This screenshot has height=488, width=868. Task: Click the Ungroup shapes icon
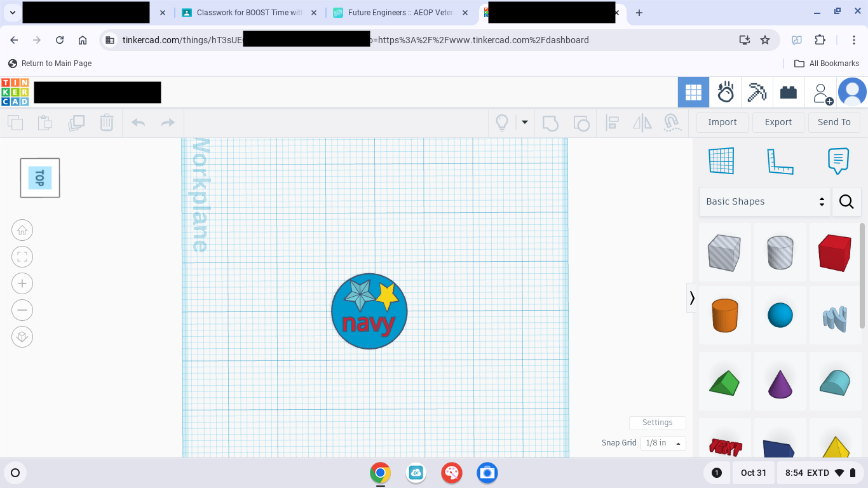point(581,123)
